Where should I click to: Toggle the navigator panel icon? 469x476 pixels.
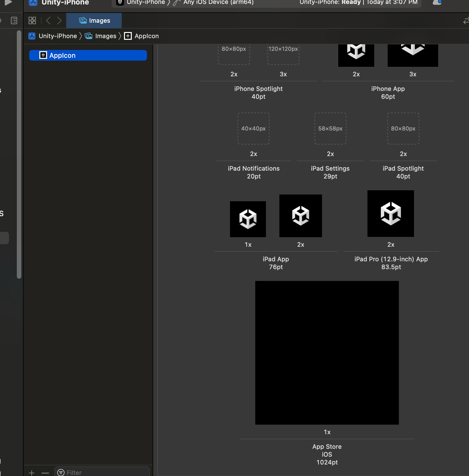coord(14,20)
